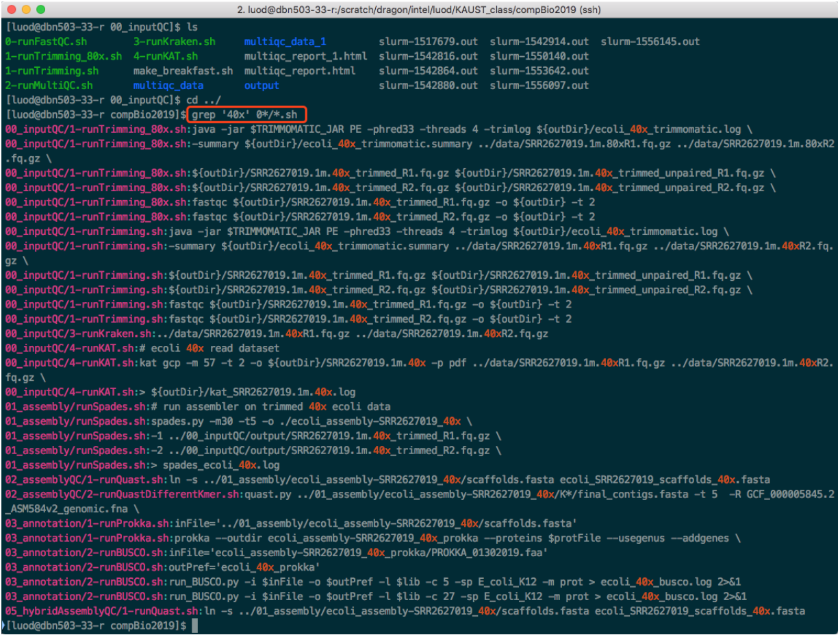
Task: Minimize the terminal with yellow button
Action: coord(26,10)
